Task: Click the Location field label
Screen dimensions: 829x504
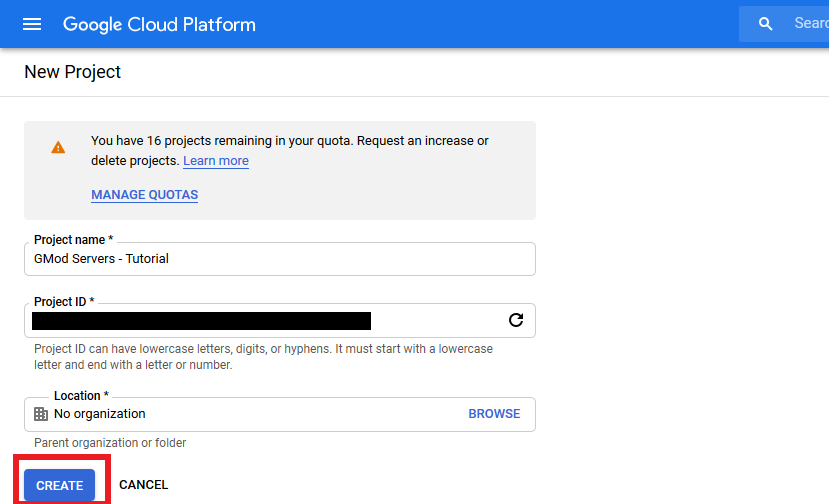Action: 81,396
